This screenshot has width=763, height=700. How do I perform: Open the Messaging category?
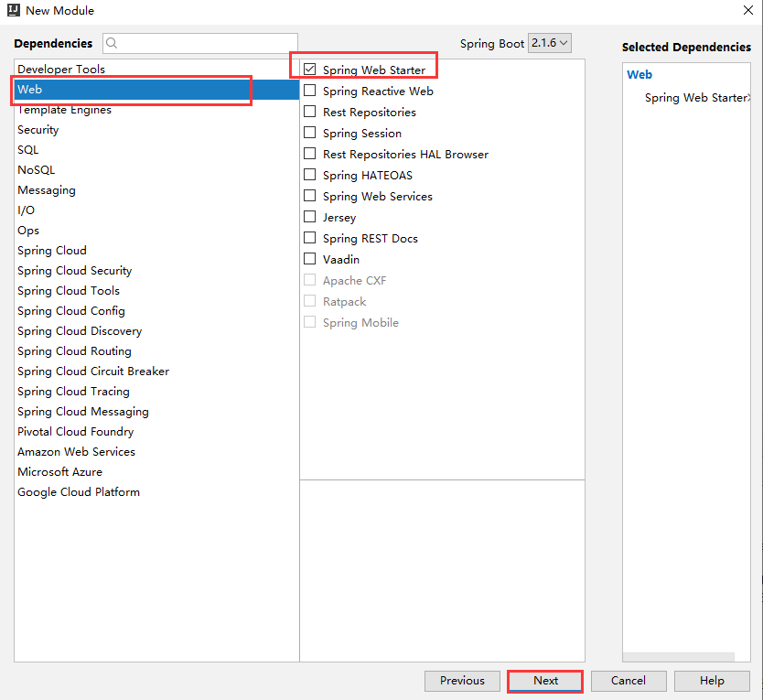point(156,189)
